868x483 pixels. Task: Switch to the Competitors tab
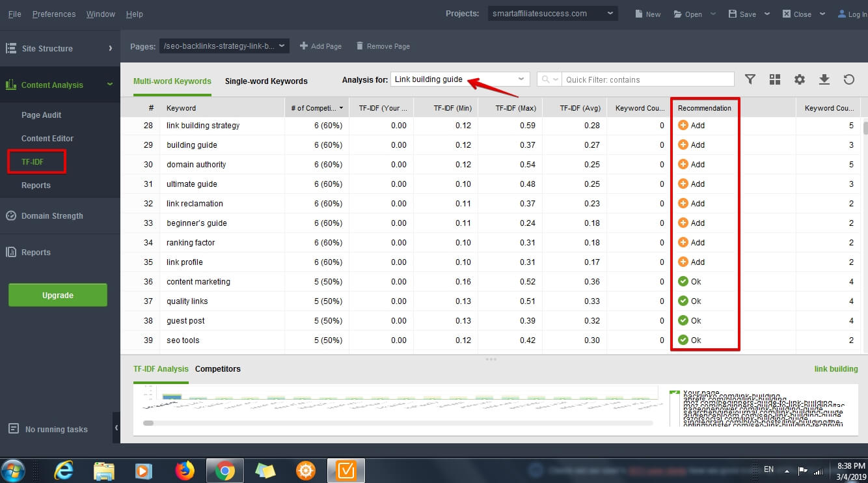(218, 369)
